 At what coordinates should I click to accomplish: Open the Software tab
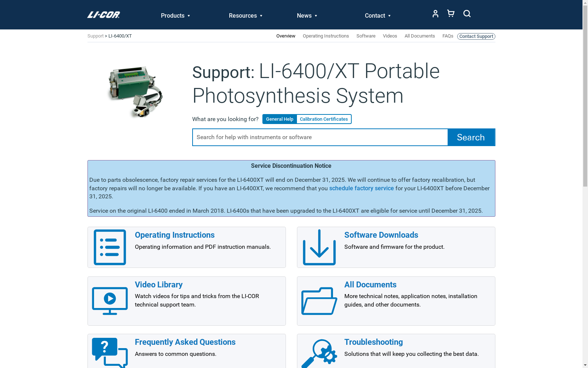[x=366, y=36]
